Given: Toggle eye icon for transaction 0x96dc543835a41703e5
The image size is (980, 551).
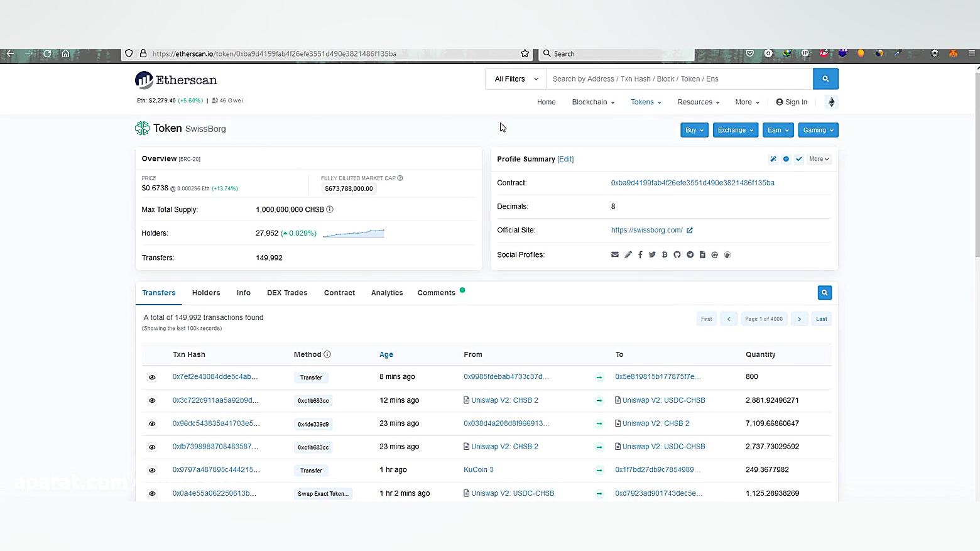Looking at the screenshot, I should [x=152, y=423].
